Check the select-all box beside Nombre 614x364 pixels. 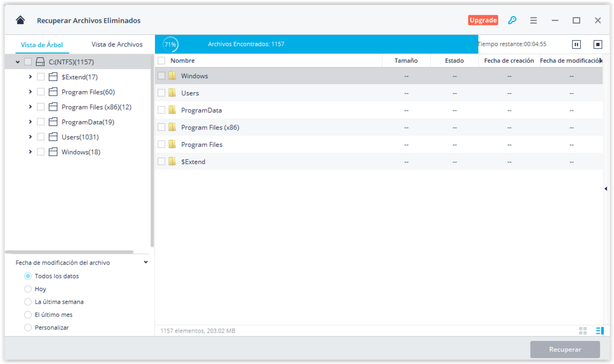pos(162,61)
